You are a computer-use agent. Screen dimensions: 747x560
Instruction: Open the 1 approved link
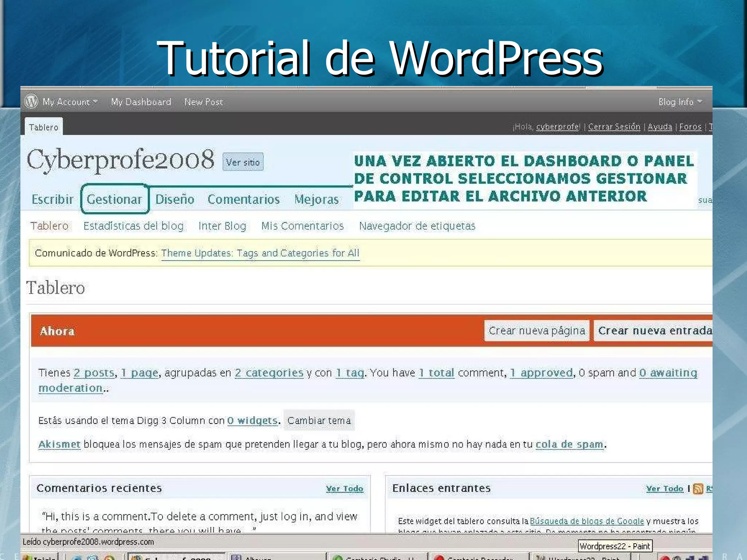coord(542,373)
